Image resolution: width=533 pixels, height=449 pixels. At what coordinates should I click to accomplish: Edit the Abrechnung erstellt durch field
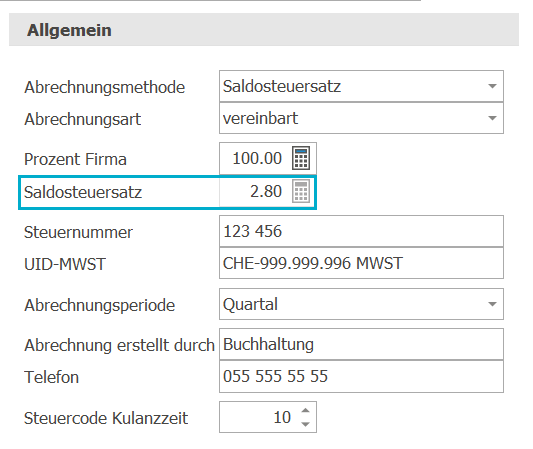click(x=361, y=344)
